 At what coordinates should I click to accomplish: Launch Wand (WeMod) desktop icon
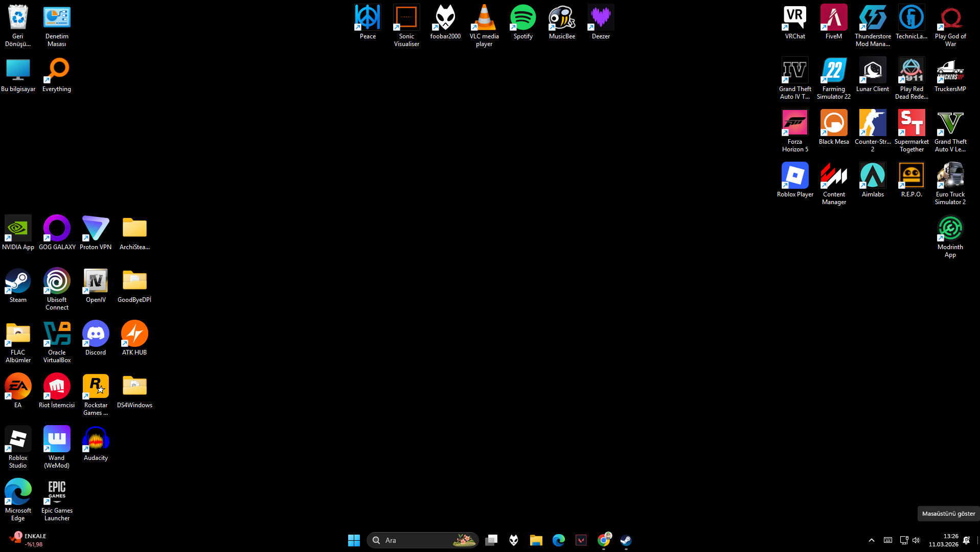tap(57, 447)
